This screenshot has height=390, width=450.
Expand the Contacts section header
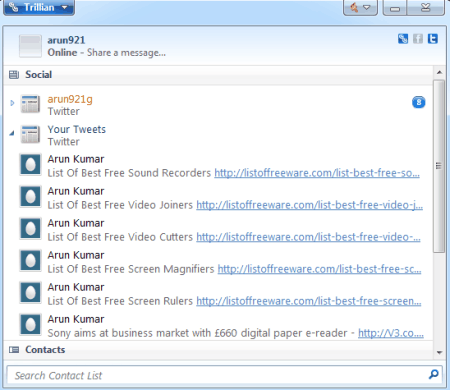click(218, 350)
